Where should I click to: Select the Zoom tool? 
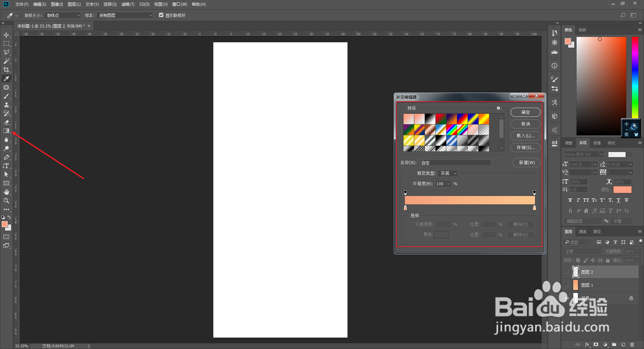[6, 201]
